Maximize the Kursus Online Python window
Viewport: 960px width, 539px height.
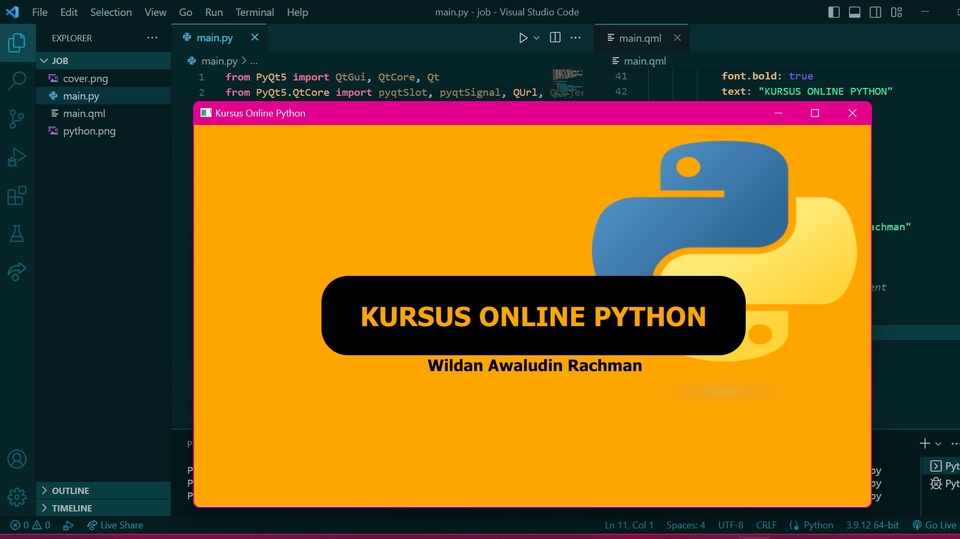815,113
